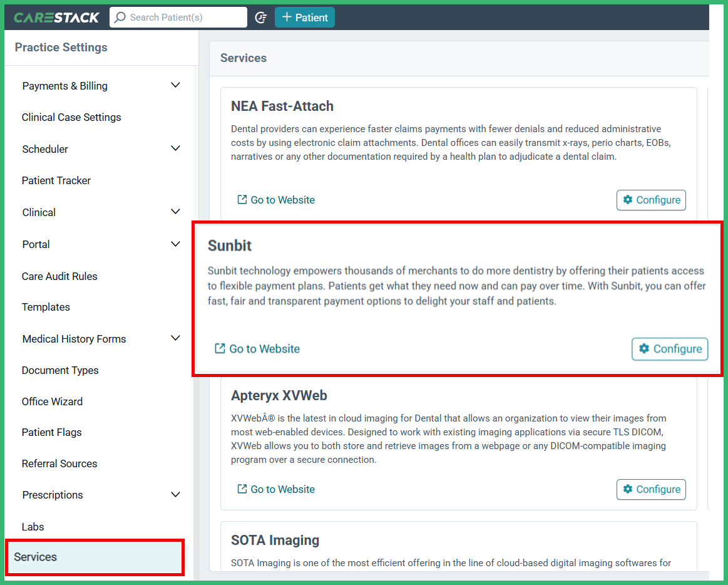Select Services in the sidebar
The width and height of the screenshot is (728, 585).
point(36,557)
